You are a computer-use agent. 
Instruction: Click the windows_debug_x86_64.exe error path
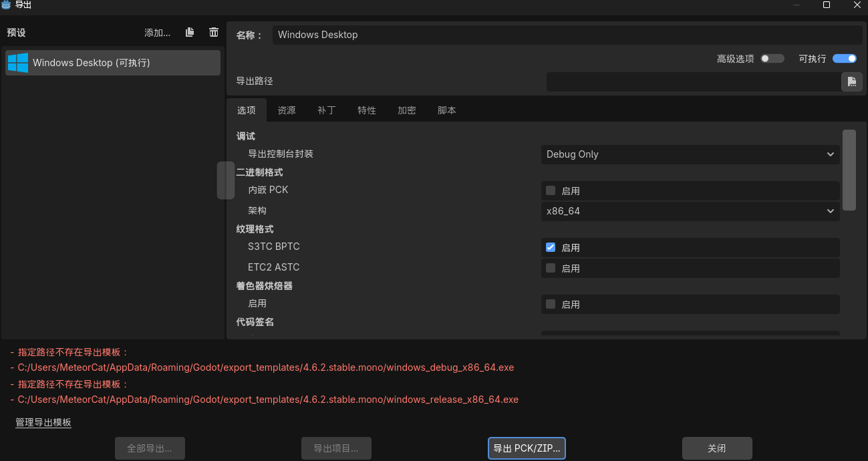[x=265, y=367]
